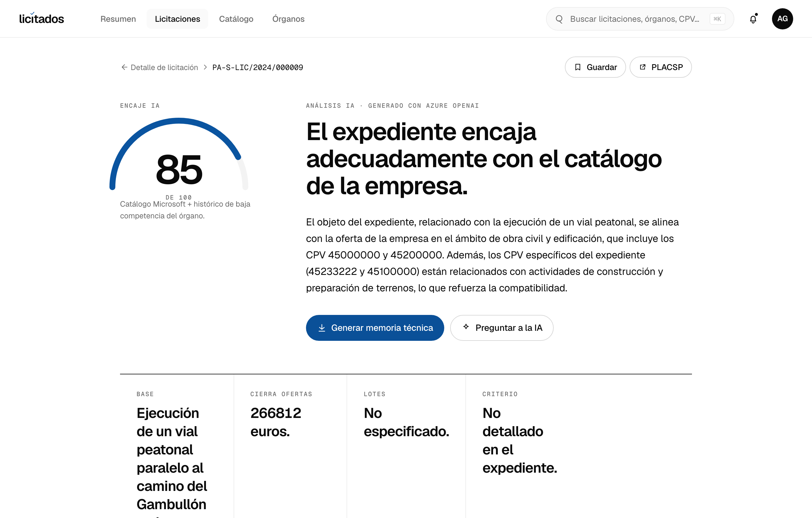
Task: Click the licitados logo
Action: pyautogui.click(x=41, y=19)
